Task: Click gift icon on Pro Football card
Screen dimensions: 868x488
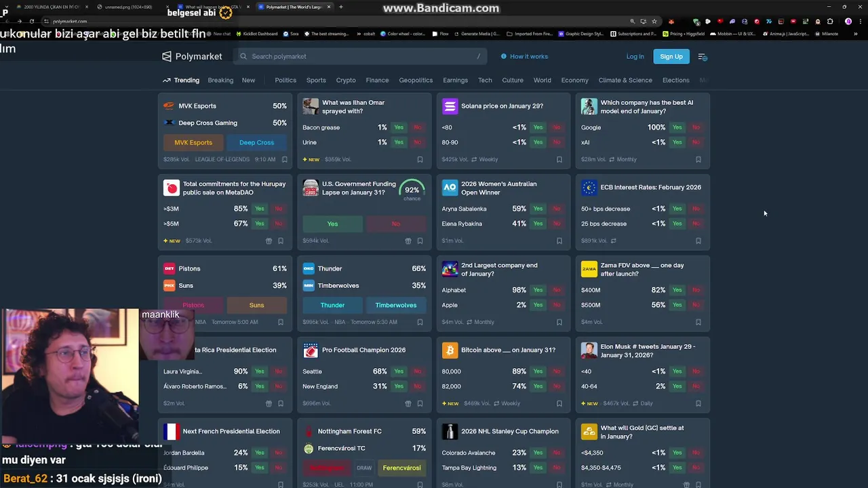Action: tap(408, 403)
